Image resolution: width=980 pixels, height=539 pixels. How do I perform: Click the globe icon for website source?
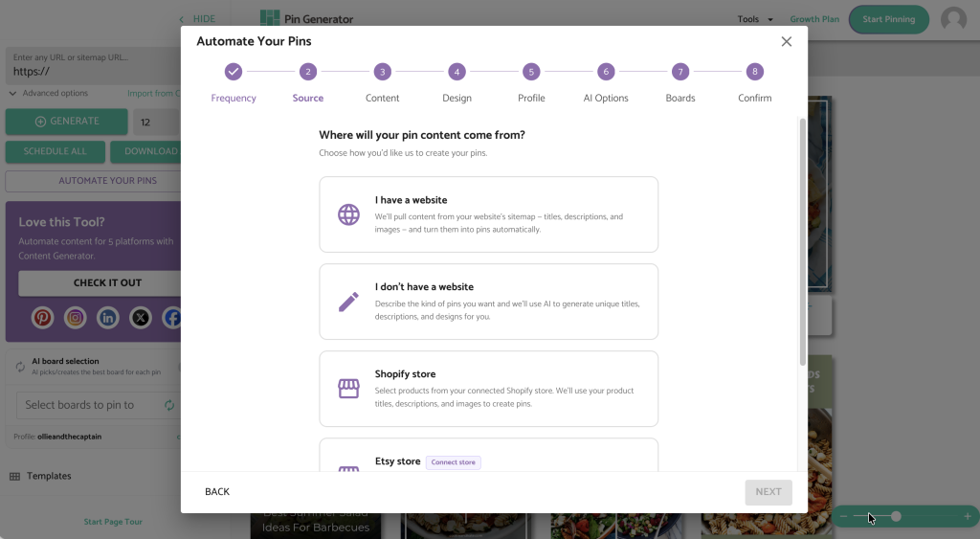[x=348, y=214]
